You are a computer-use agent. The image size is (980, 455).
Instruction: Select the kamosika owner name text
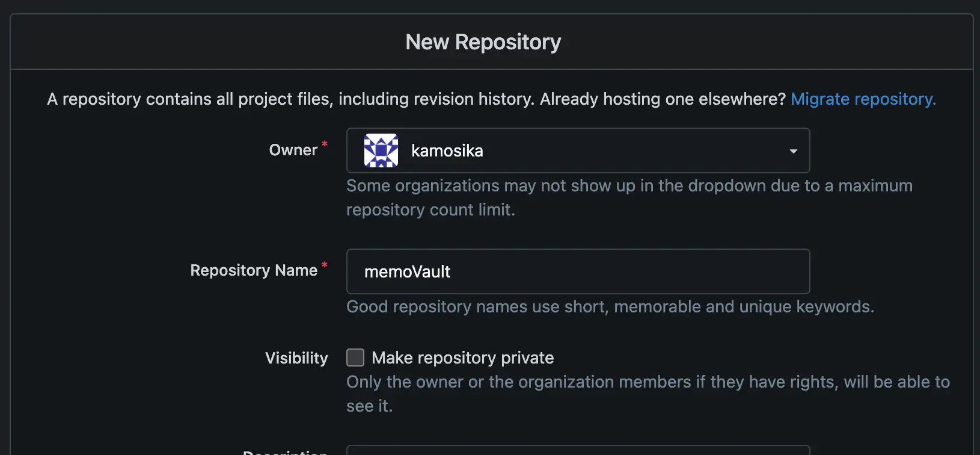447,150
